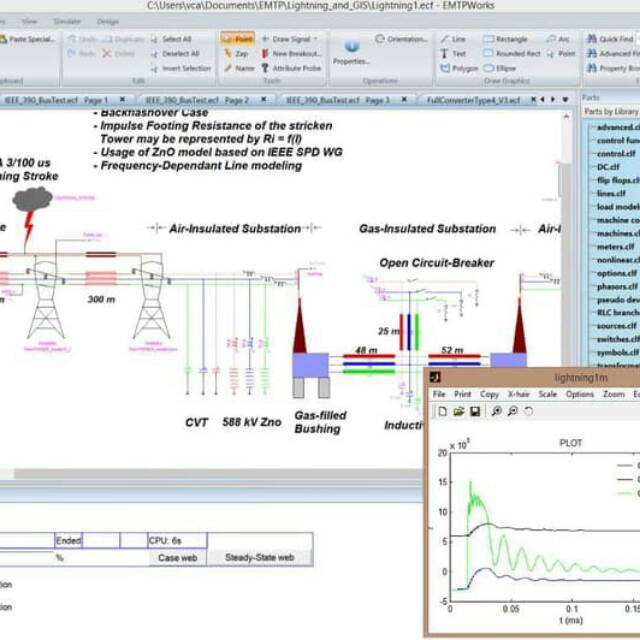
Task: Switch to IEEE_390_BusTest.ecf Page 2 tab
Action: click(195, 100)
